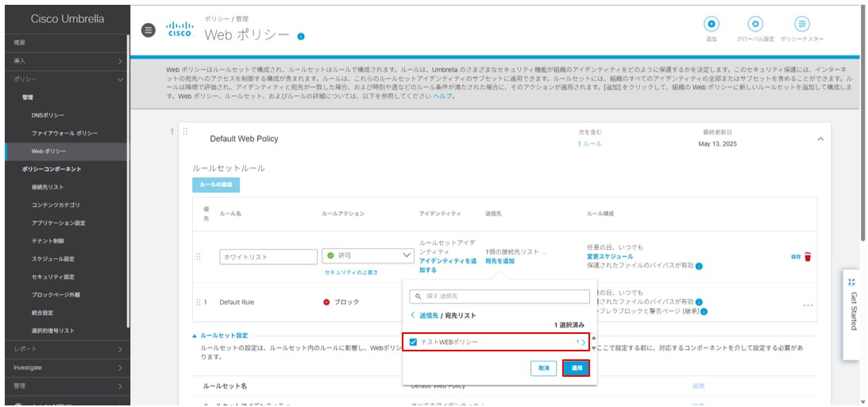Click the destination list scroll-up arrow
Image resolution: width=868 pixels, height=407 pixels.
click(x=593, y=338)
